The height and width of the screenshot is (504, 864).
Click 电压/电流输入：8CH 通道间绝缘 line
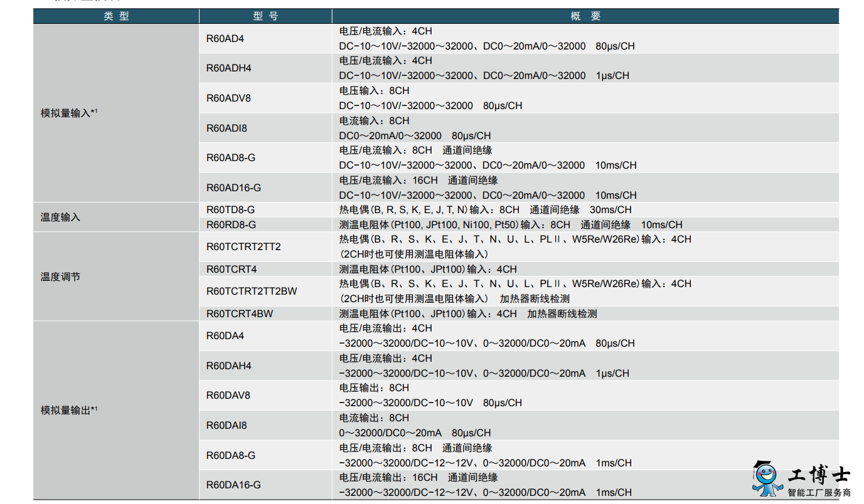(x=416, y=150)
